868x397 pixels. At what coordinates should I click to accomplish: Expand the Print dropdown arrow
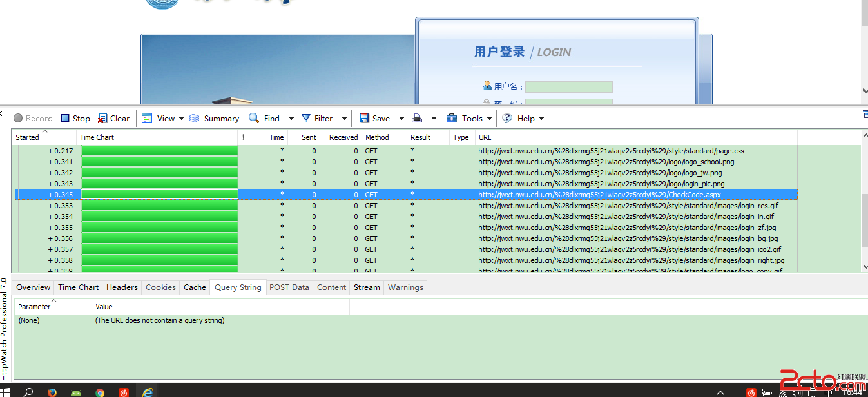click(x=434, y=119)
